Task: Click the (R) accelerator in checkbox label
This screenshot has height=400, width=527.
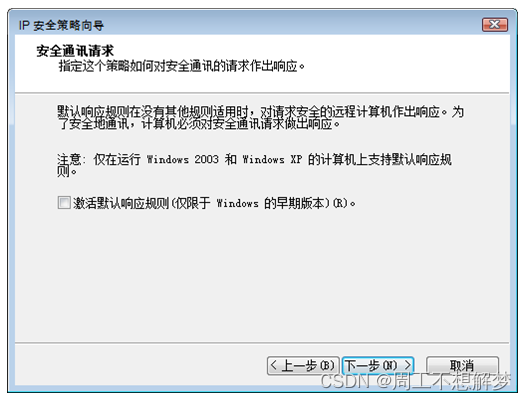Action: click(x=340, y=203)
